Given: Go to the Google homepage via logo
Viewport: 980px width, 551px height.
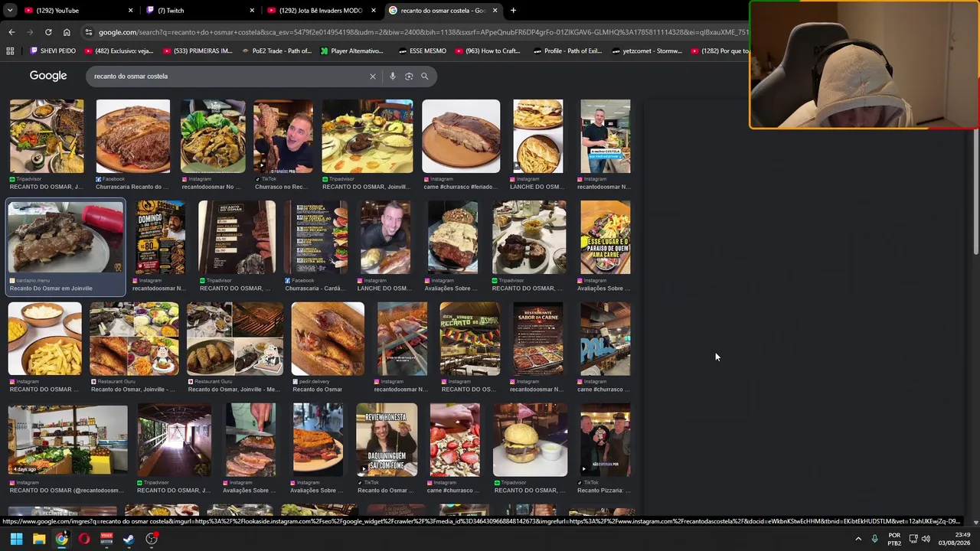Looking at the screenshot, I should coord(48,76).
